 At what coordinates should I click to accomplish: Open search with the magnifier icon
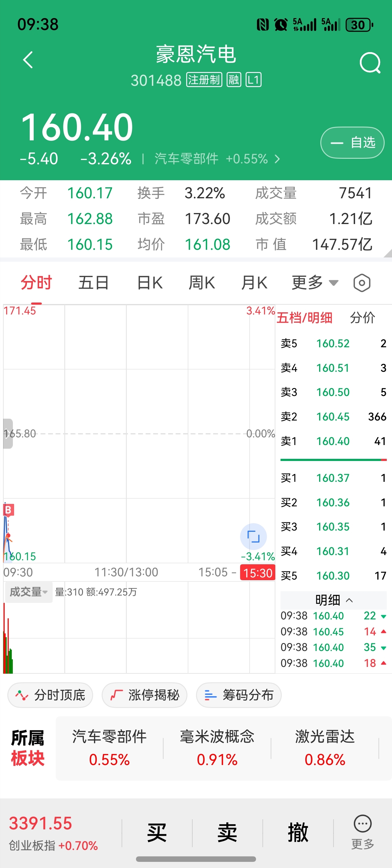tap(370, 63)
